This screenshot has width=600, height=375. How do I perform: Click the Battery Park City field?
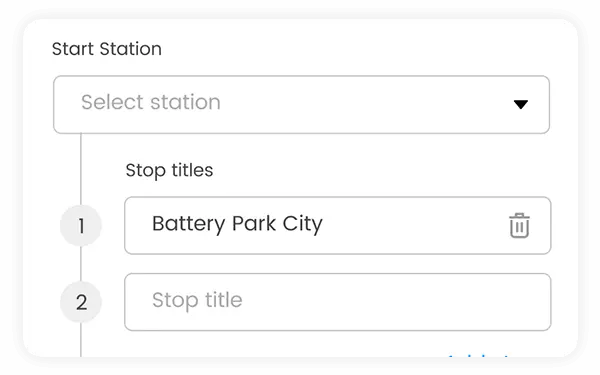pyautogui.click(x=338, y=225)
